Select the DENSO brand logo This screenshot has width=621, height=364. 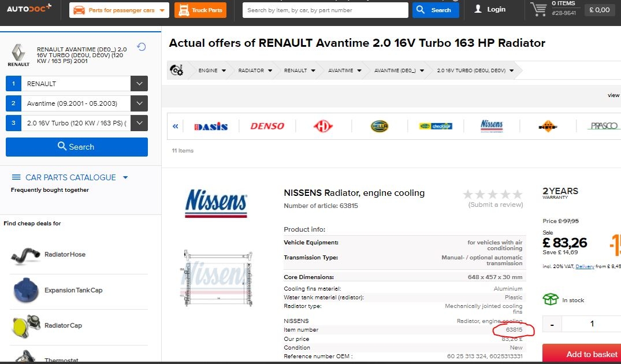[267, 126]
